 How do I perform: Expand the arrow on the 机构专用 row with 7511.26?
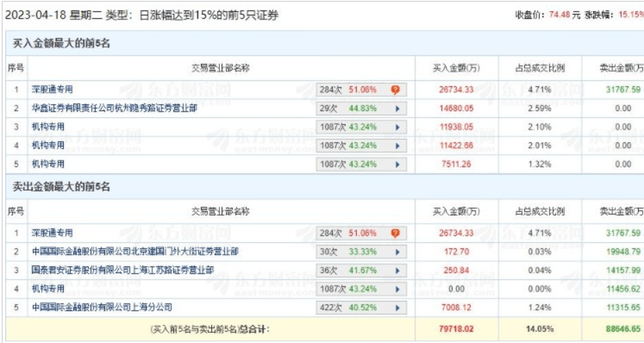click(x=397, y=164)
